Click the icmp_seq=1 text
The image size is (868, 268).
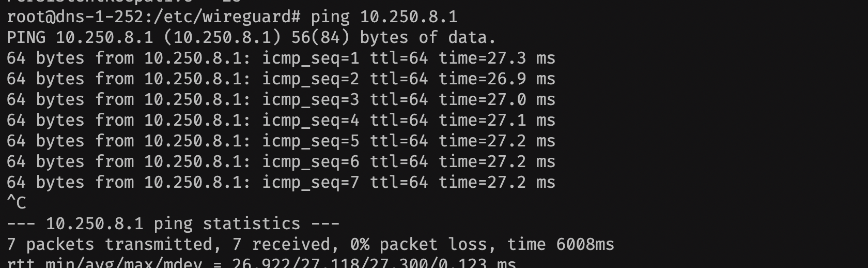click(311, 58)
